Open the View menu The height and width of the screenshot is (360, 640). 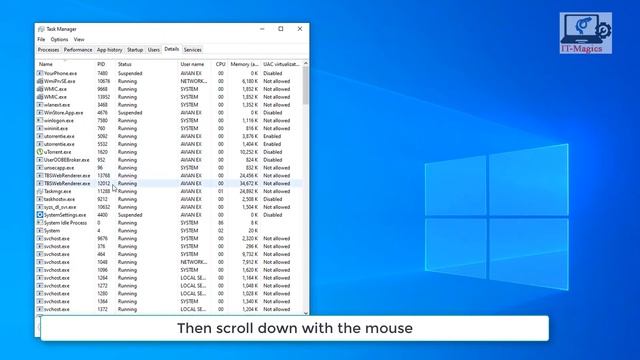point(79,40)
